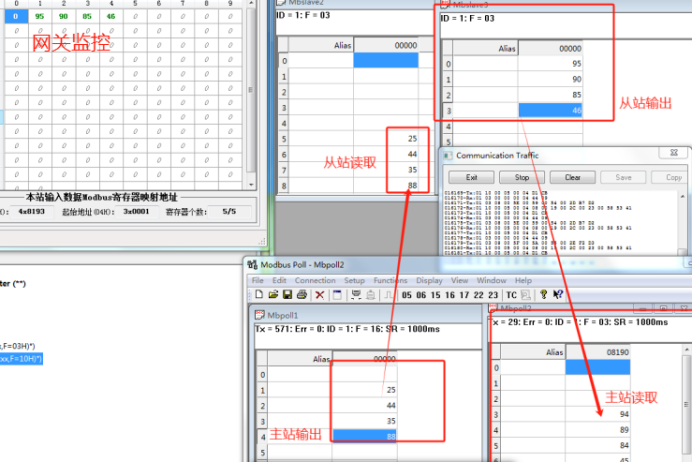This screenshot has height=462, width=692.
Task: Click the 05 function toolbar button
Action: [406, 295]
